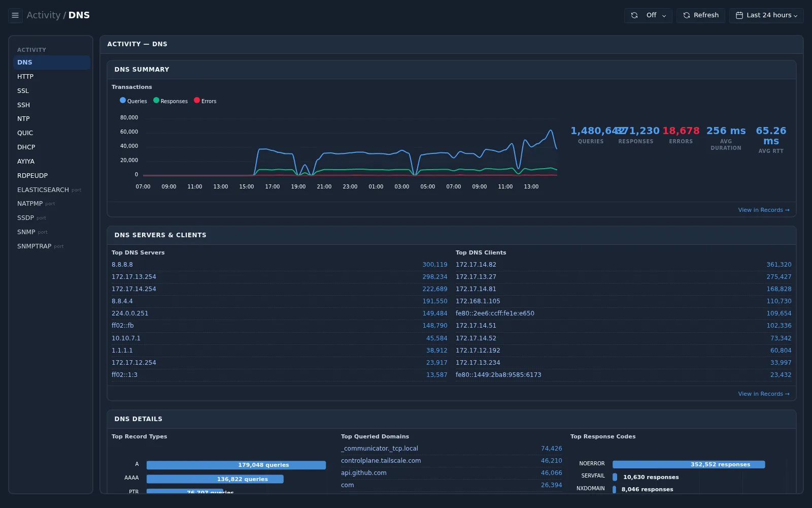The width and height of the screenshot is (812, 508).
Task: Open SNMPTRAP port activity
Action: pyautogui.click(x=52, y=246)
